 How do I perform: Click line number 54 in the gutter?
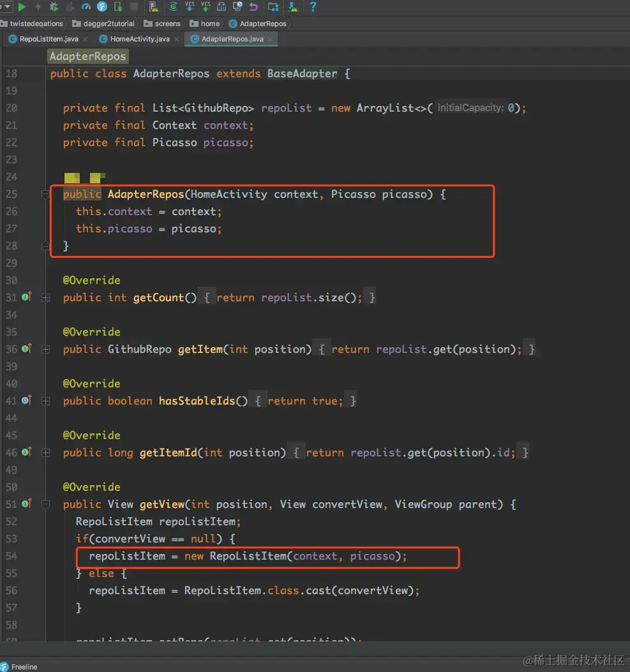click(11, 556)
